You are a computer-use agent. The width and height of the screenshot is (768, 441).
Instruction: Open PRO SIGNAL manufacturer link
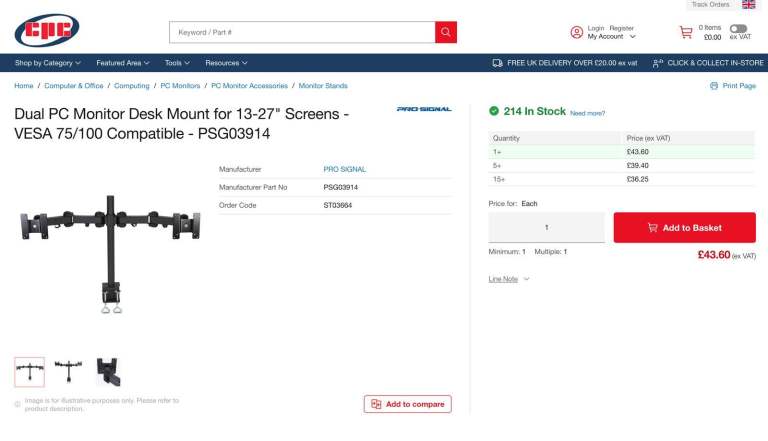[x=344, y=169]
